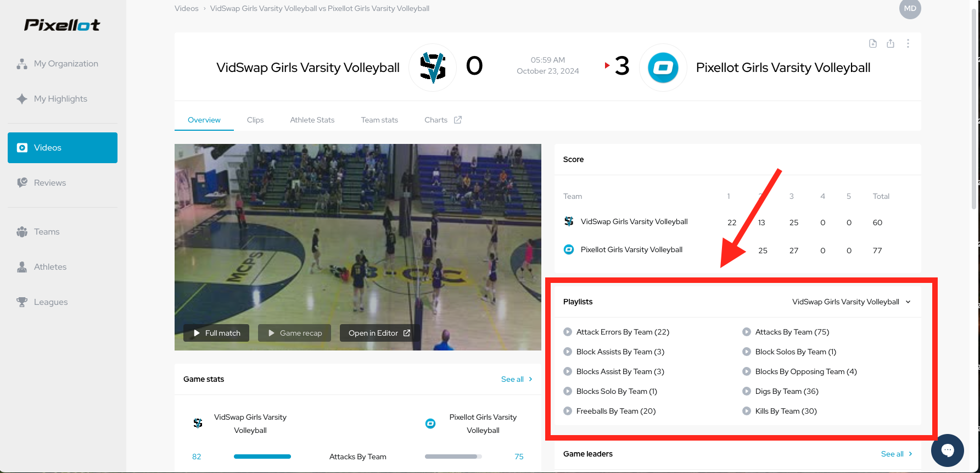This screenshot has width=980, height=473.
Task: Click Pixellot row in Score table
Action: tap(737, 250)
